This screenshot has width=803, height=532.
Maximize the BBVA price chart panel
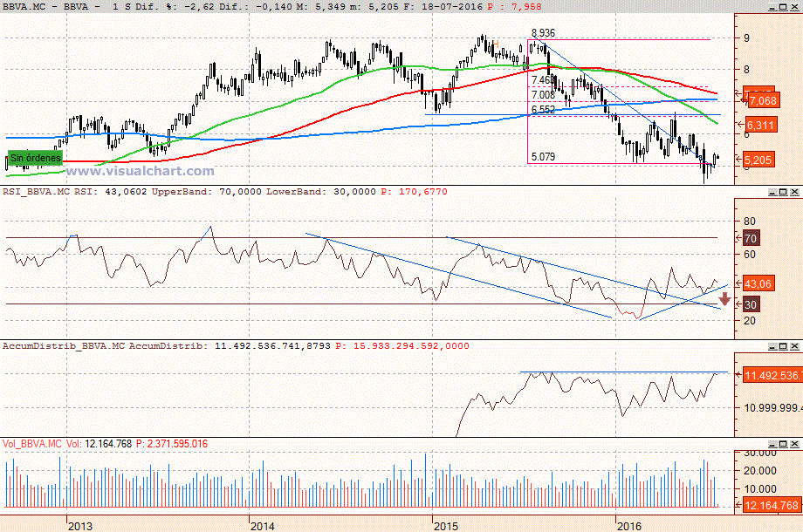pos(783,7)
